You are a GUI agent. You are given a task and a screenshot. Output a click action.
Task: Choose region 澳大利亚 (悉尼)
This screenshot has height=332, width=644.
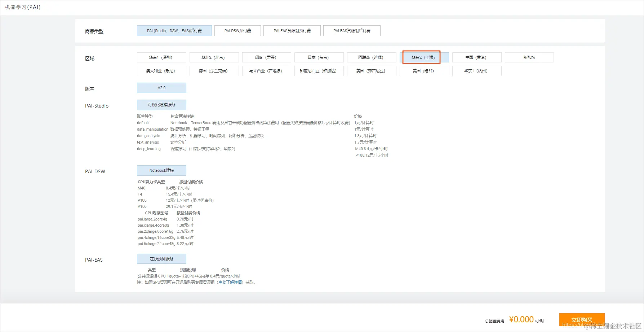click(161, 71)
